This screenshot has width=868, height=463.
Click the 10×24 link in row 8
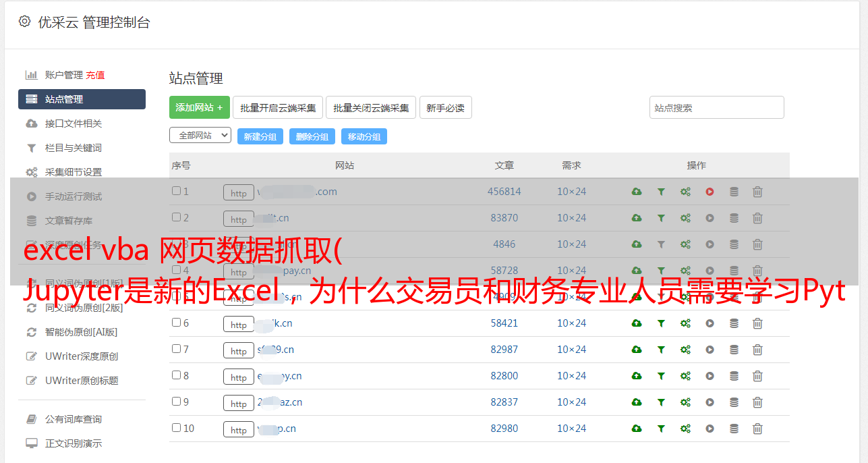[572, 376]
